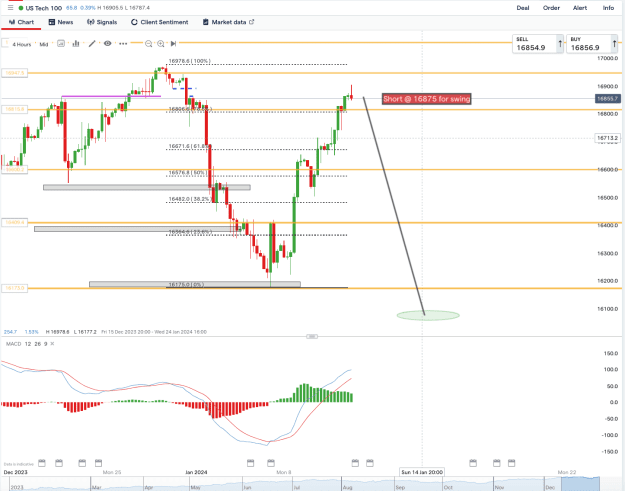Screen dimensions: 625x491
Task: Click the arrow on the SELL price box
Action: (x=560, y=43)
